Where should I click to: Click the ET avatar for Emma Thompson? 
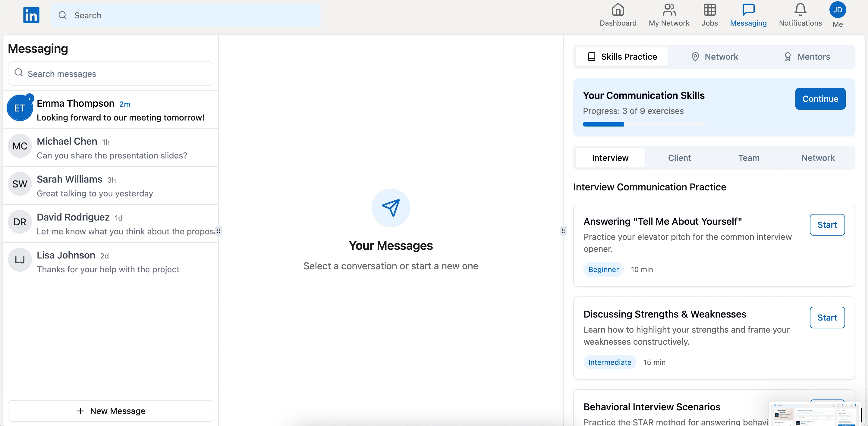pyautogui.click(x=20, y=108)
